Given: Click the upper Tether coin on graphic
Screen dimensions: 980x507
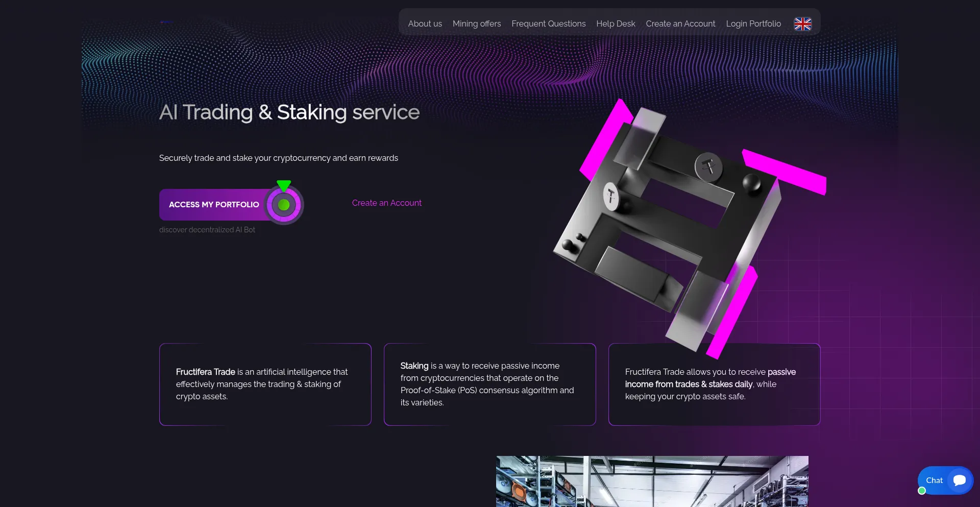Looking at the screenshot, I should [708, 166].
